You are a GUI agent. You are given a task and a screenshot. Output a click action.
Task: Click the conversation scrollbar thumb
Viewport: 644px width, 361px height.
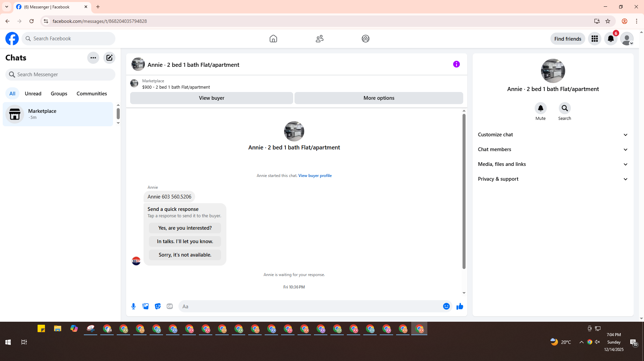point(464,191)
